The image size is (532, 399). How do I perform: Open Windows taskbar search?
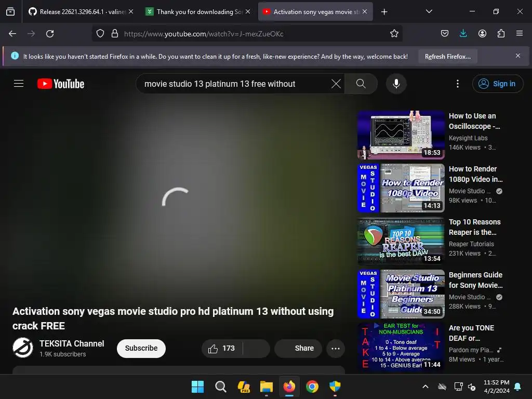click(220, 387)
